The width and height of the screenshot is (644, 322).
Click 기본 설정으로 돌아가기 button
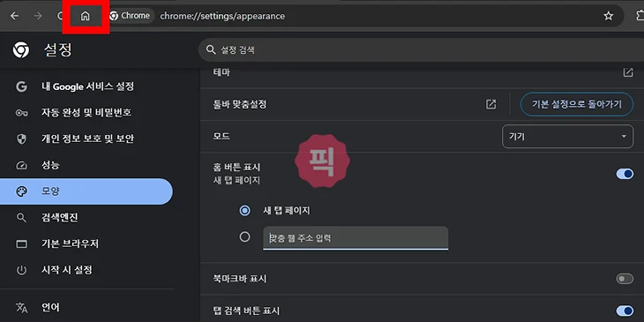(577, 104)
